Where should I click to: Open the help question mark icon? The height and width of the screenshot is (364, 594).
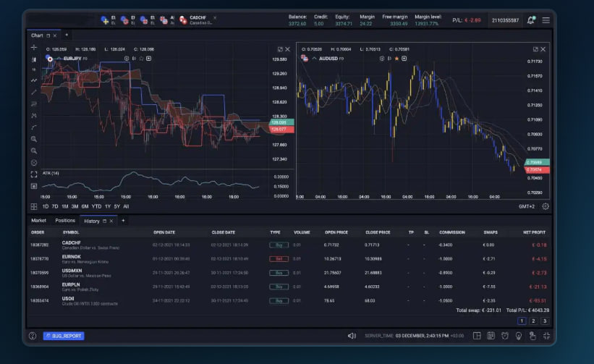coord(33,336)
